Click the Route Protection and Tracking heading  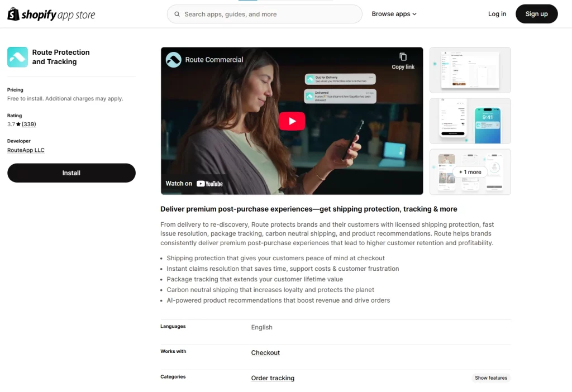[61, 57]
